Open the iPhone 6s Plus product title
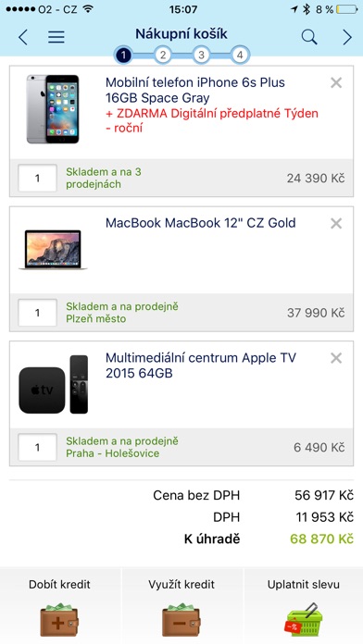Screen dimensions: 363x644 point(195,90)
